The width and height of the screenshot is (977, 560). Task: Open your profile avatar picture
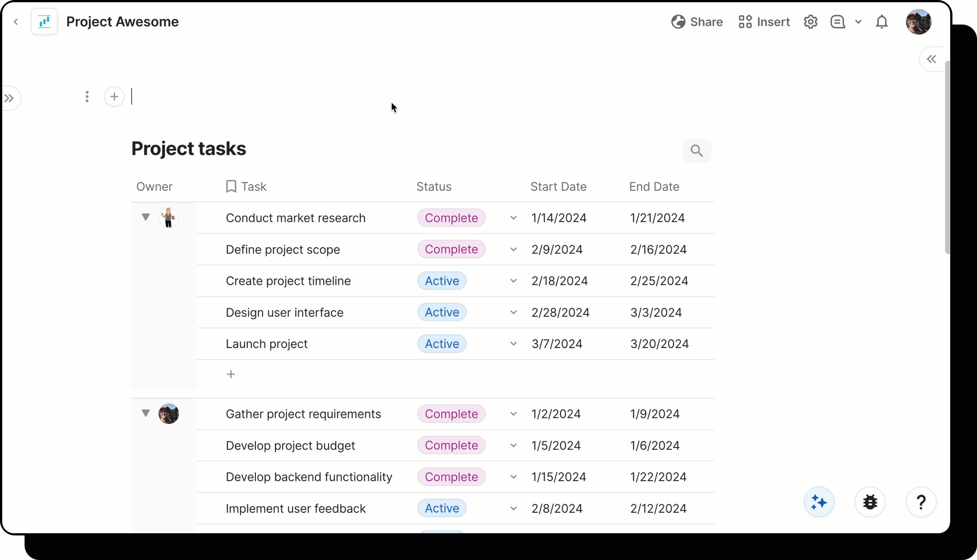[919, 22]
